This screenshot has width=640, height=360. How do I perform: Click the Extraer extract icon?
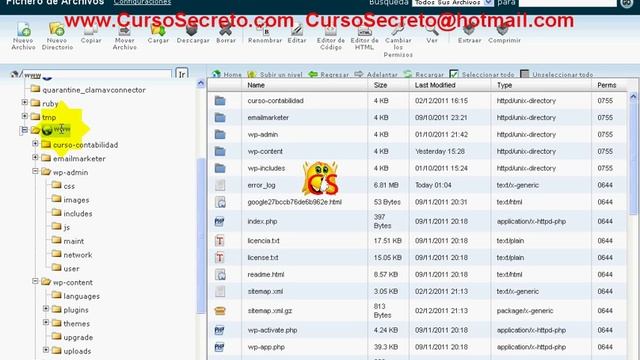pyautogui.click(x=469, y=30)
